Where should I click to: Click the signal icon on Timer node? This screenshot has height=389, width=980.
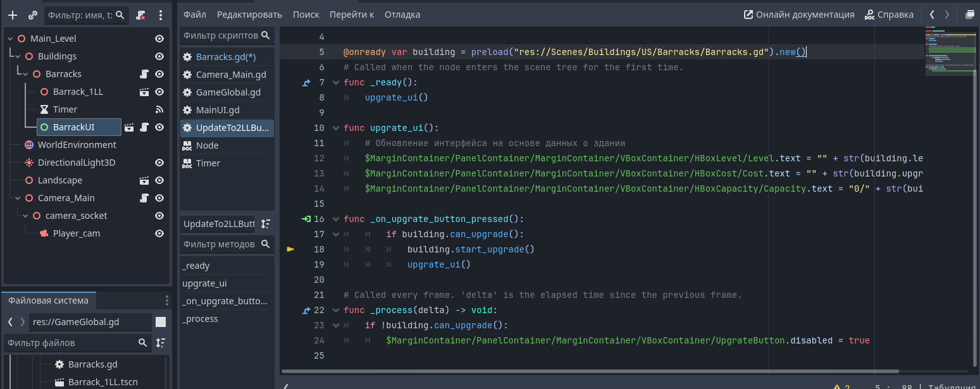click(x=159, y=109)
